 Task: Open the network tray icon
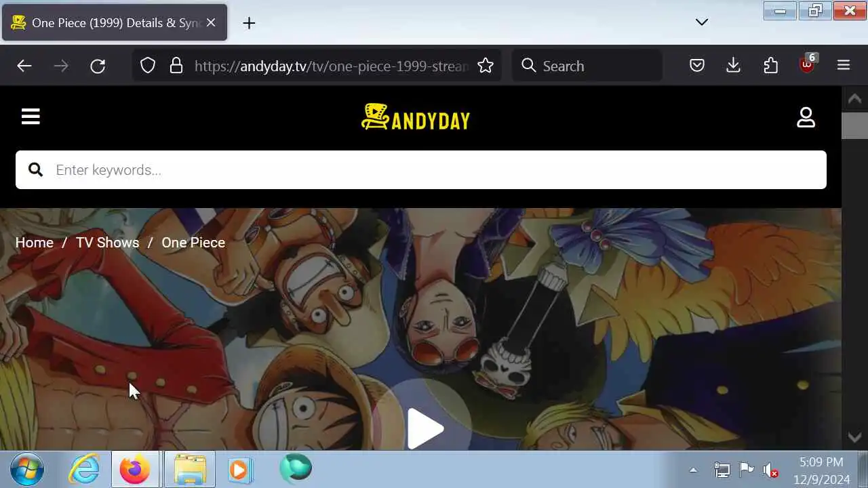(x=722, y=470)
